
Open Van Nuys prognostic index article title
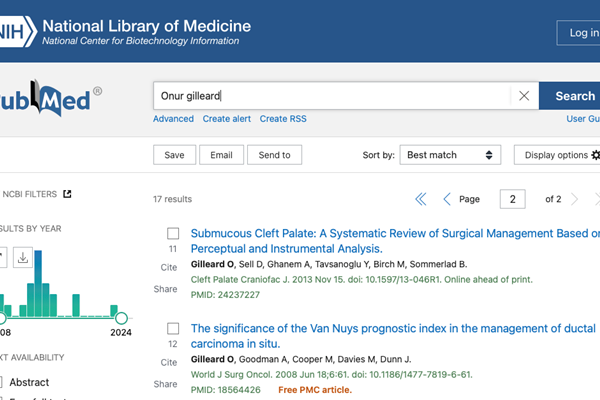pyautogui.click(x=393, y=336)
